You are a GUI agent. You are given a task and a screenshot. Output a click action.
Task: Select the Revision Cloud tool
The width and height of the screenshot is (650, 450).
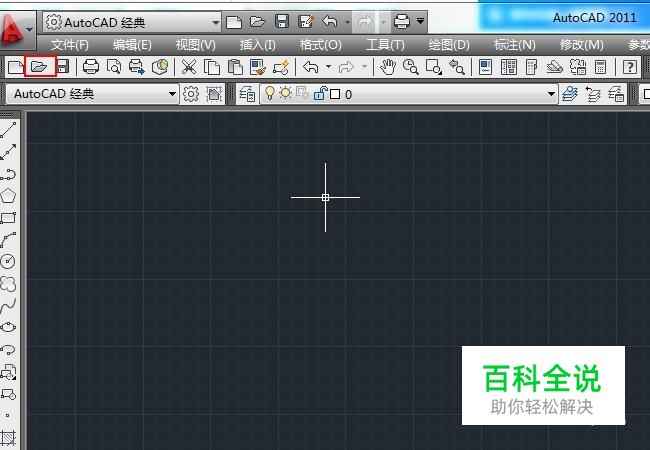pyautogui.click(x=8, y=283)
